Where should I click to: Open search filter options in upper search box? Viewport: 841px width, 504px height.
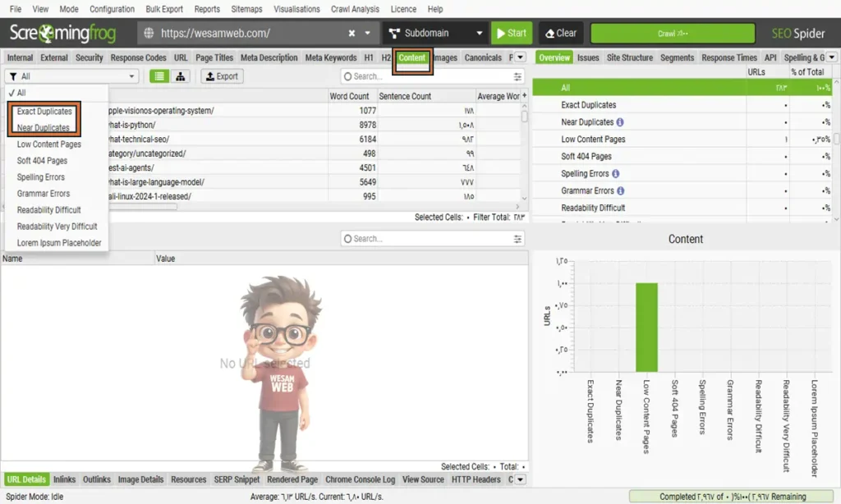(x=517, y=76)
